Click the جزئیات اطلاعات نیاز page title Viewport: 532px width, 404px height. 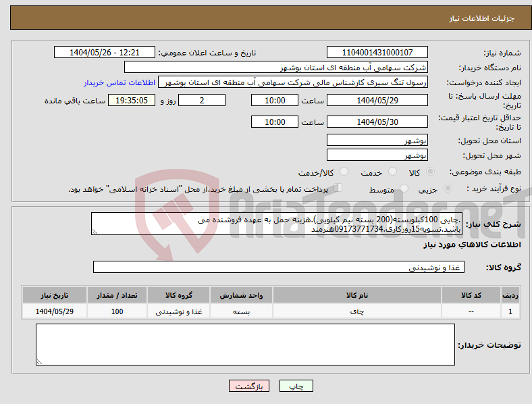[482, 18]
